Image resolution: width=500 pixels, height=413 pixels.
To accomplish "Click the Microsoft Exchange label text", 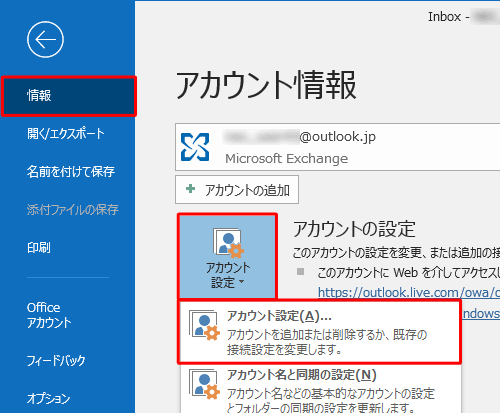I will point(286,159).
